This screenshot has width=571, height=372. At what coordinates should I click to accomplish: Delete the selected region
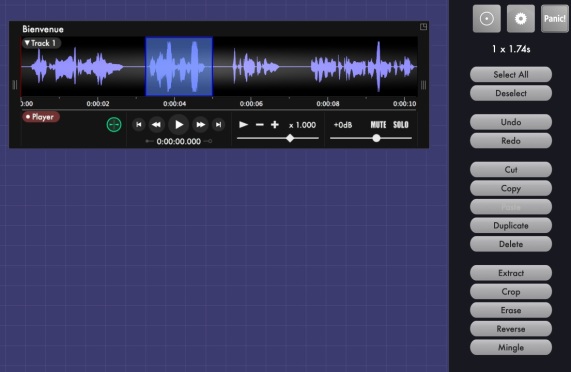point(511,244)
